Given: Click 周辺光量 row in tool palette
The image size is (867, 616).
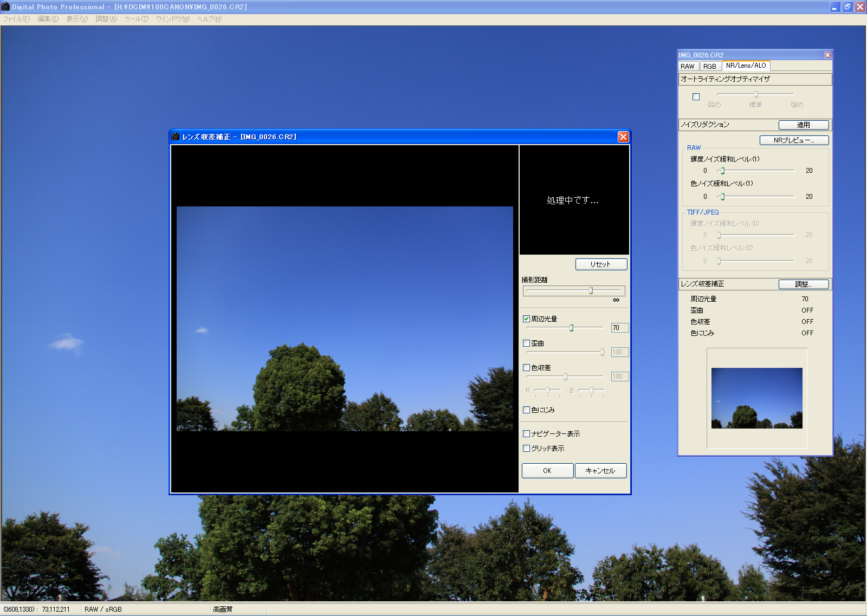Looking at the screenshot, I should (753, 299).
